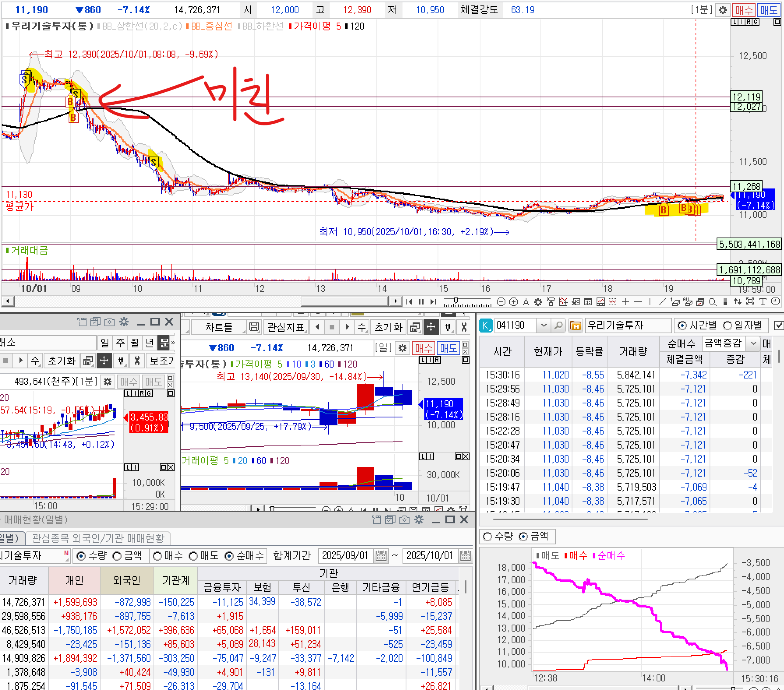Expand the stock code 041190 dropdown

coord(544,325)
